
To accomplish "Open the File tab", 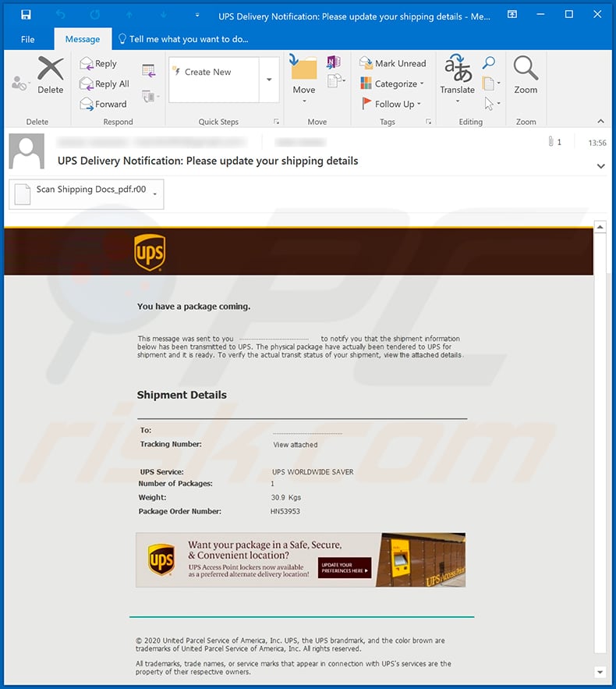I will click(27, 39).
